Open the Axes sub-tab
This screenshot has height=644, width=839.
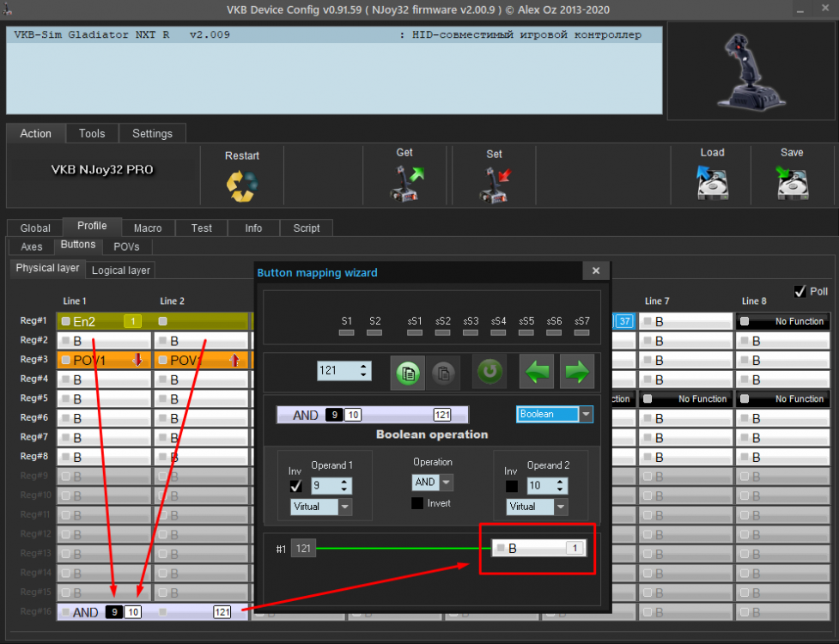pos(32,246)
